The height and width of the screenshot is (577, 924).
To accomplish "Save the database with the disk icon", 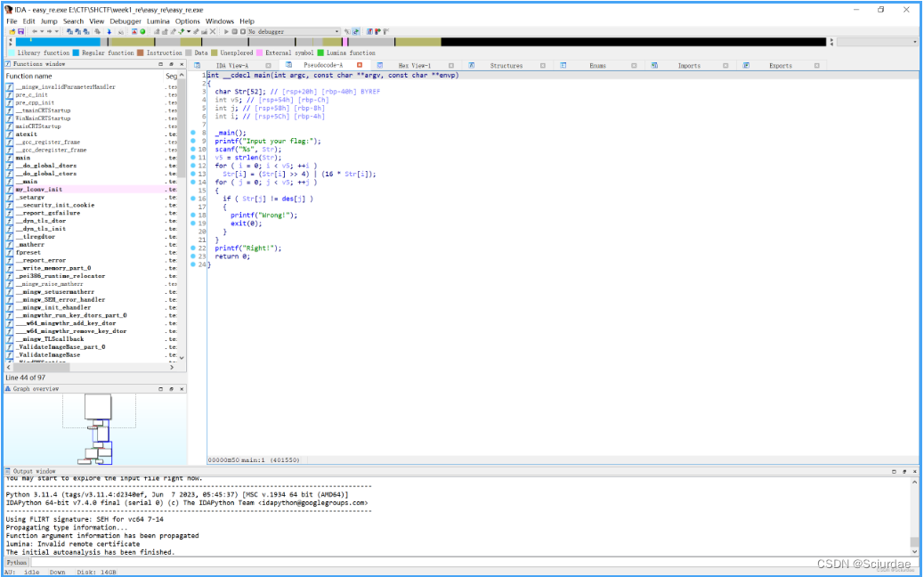I will tap(21, 31).
